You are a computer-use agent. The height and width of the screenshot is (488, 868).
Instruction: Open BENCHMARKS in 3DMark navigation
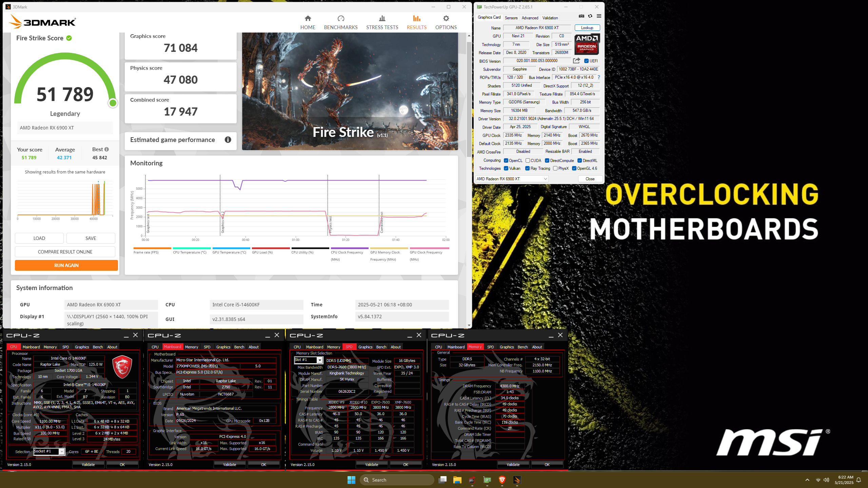click(x=341, y=22)
